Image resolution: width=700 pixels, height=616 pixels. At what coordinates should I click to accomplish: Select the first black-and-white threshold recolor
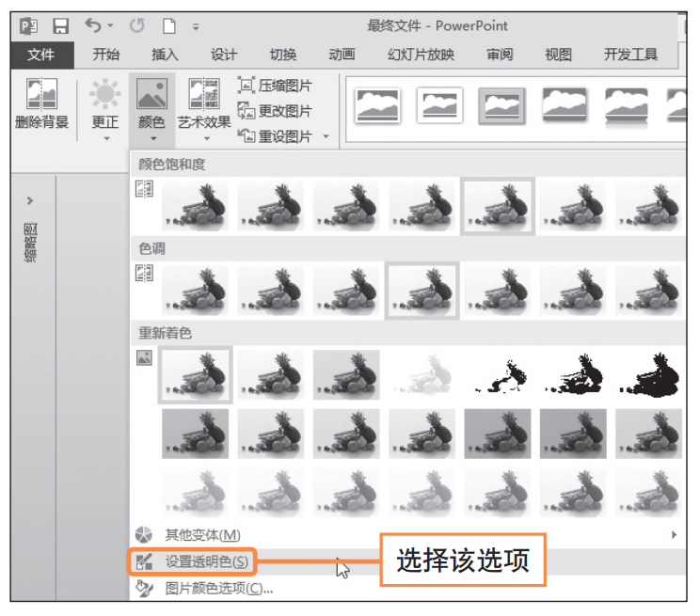click(498, 375)
